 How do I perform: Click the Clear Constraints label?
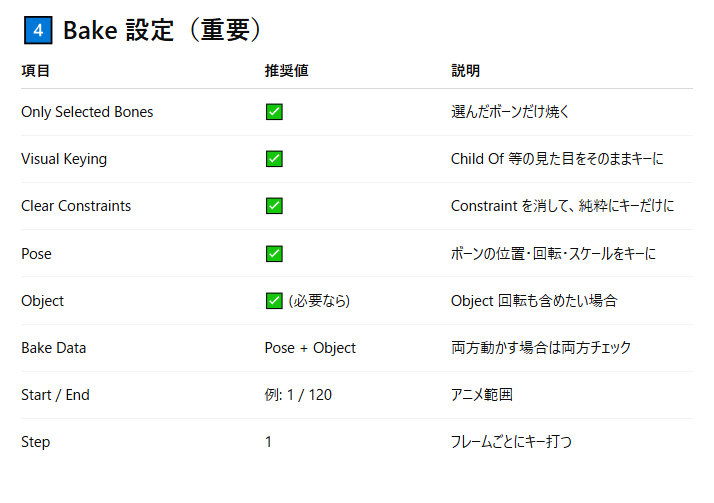click(76, 206)
